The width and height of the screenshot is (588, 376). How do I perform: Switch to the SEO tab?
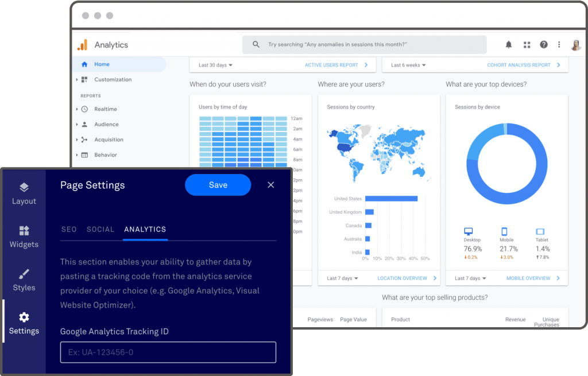(x=69, y=229)
